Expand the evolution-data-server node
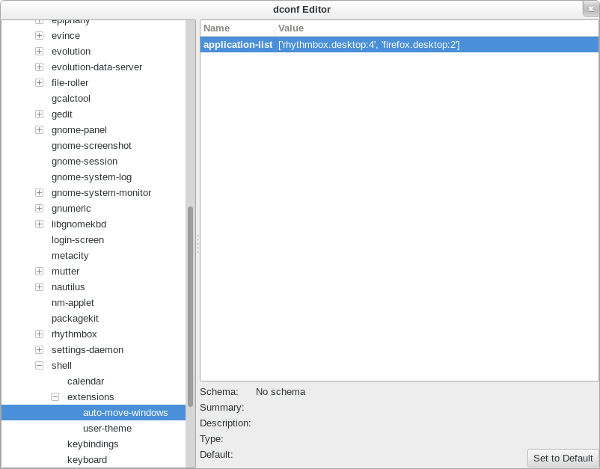The image size is (600, 469). click(39, 67)
